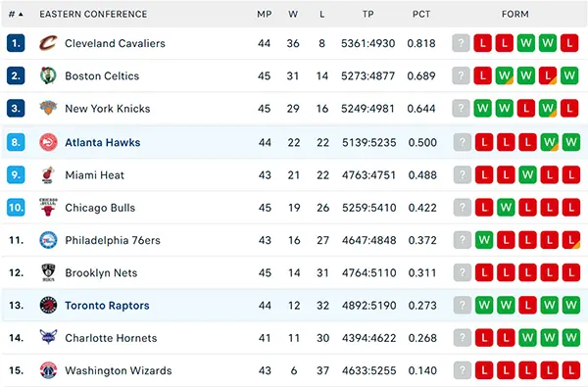This screenshot has width=588, height=387.
Task: Click the Cleveland Cavaliers team logo
Action: pyautogui.click(x=48, y=43)
